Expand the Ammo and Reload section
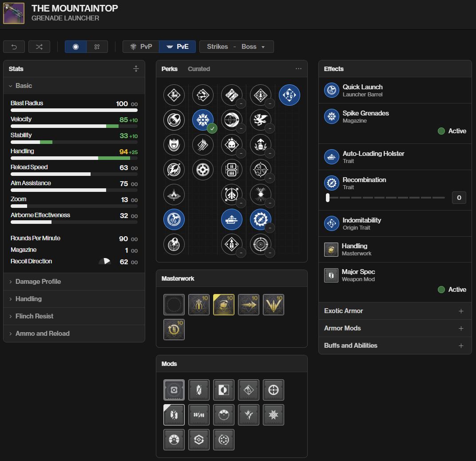Viewport: 476px width, 461px height. pos(74,334)
